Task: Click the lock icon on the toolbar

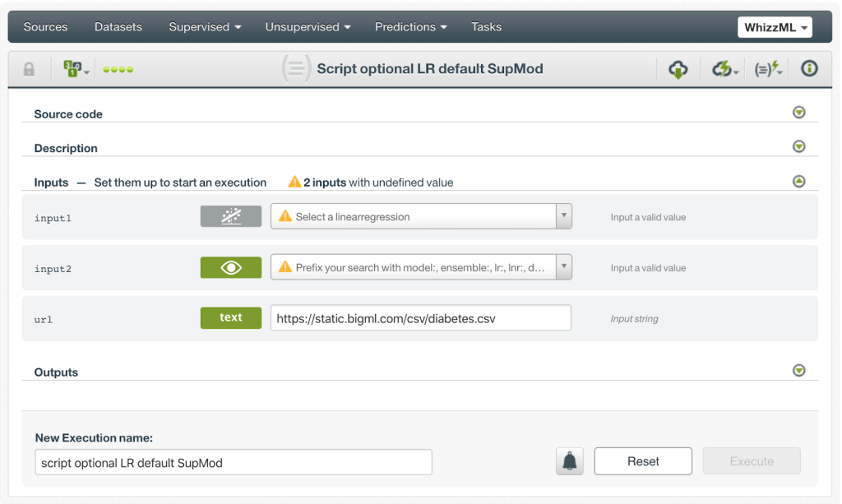Action: 29,69
